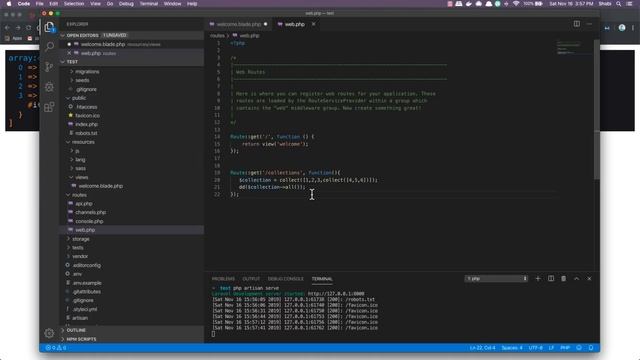The height and width of the screenshot is (360, 640).
Task: Open the editor More Actions ellipsis
Action: [589, 24]
